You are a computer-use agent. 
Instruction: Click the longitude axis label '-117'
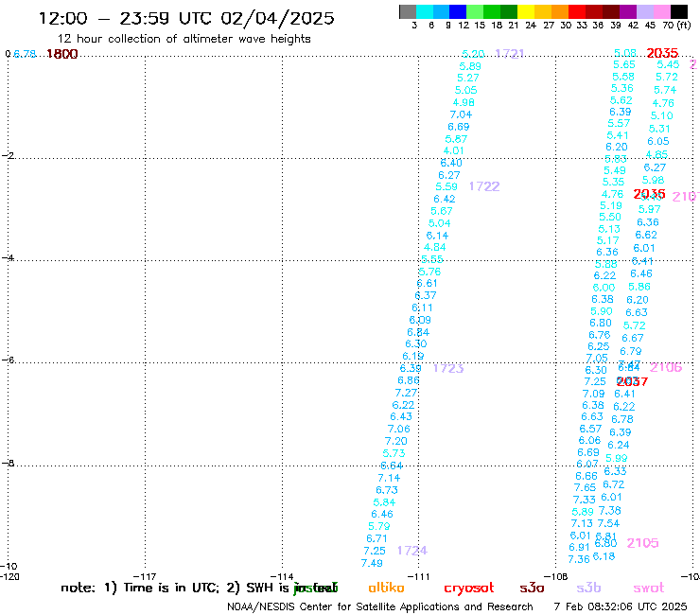[145, 576]
